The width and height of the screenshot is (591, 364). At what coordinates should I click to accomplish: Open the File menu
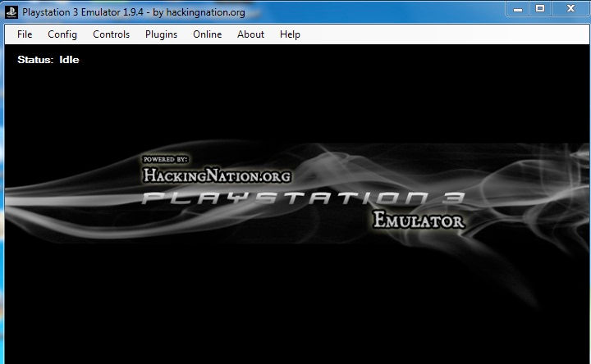tap(25, 34)
